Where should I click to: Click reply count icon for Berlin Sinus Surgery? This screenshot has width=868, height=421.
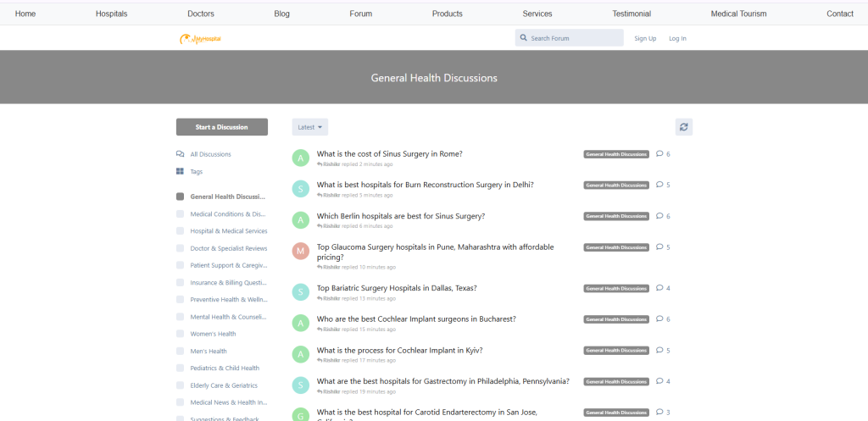pyautogui.click(x=659, y=216)
